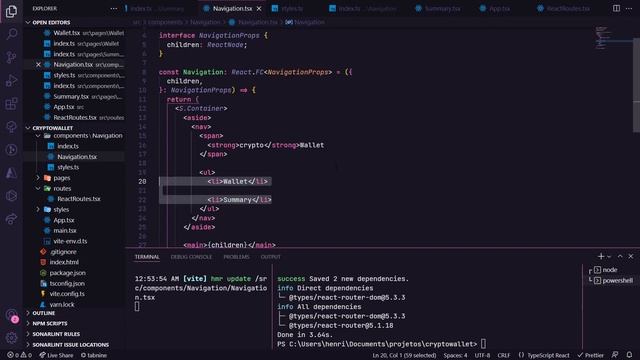This screenshot has height=360, width=640.
Task: Open the Accounts icon with notification badge
Action: (x=12, y=316)
